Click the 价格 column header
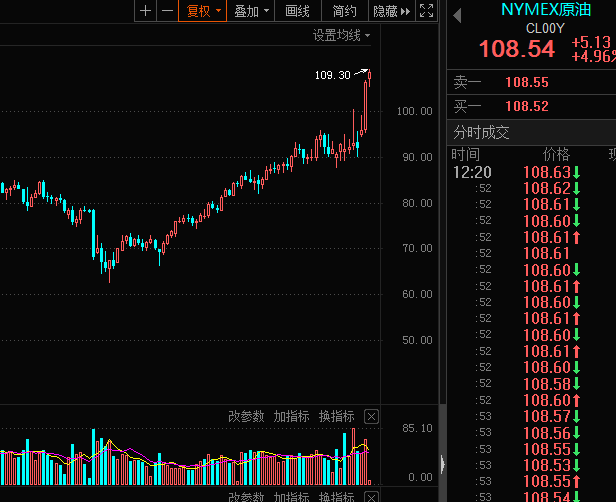Screen dimensions: 616x502 (x=556, y=155)
